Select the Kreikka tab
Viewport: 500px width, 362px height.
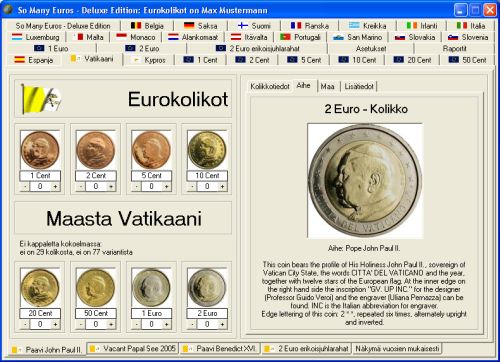point(367,26)
